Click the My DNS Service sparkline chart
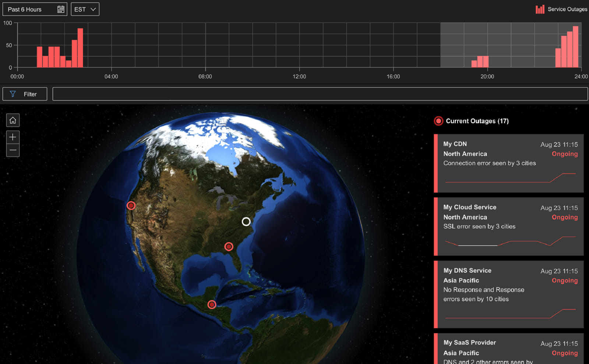The width and height of the screenshot is (589, 364). coord(510,314)
